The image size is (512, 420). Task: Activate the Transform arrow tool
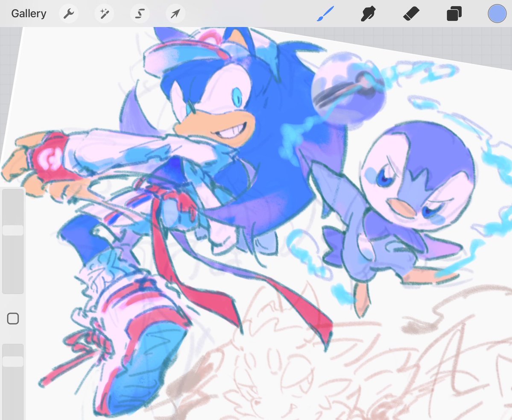[176, 14]
